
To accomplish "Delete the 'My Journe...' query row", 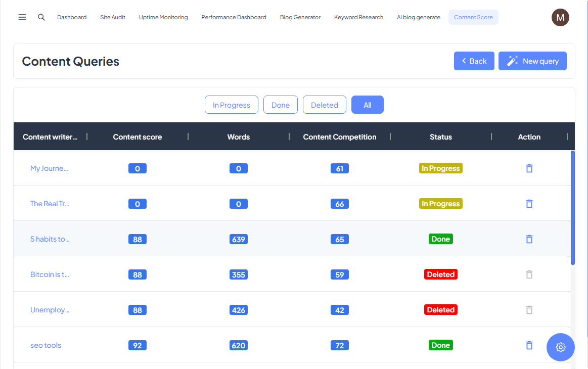I will point(529,168).
